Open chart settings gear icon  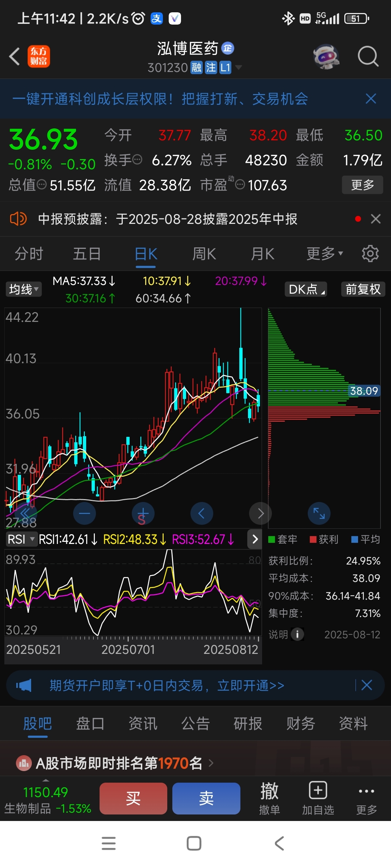point(370,254)
